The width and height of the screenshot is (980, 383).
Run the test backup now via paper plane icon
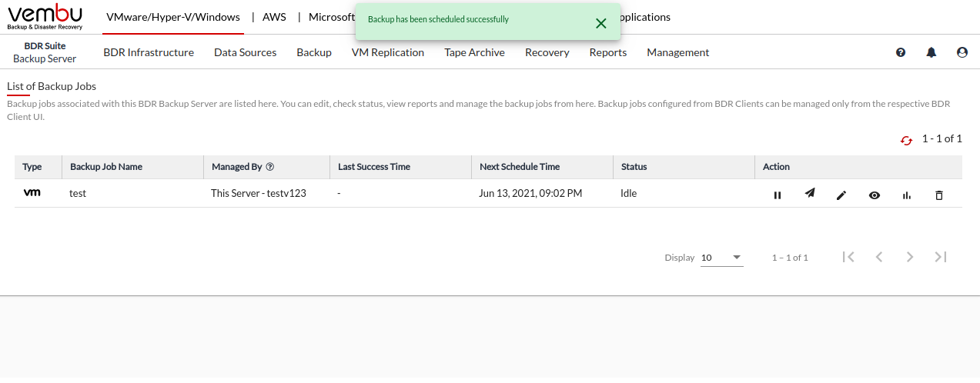810,194
